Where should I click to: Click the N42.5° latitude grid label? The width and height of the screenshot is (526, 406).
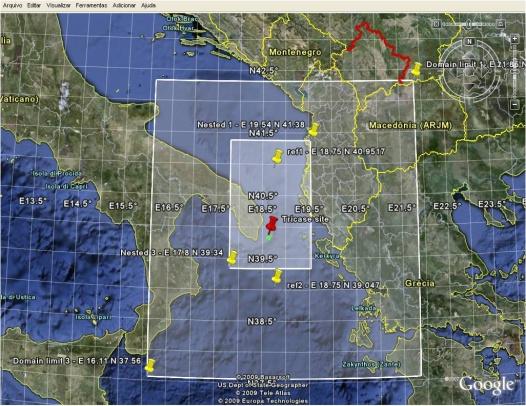pyautogui.click(x=264, y=71)
